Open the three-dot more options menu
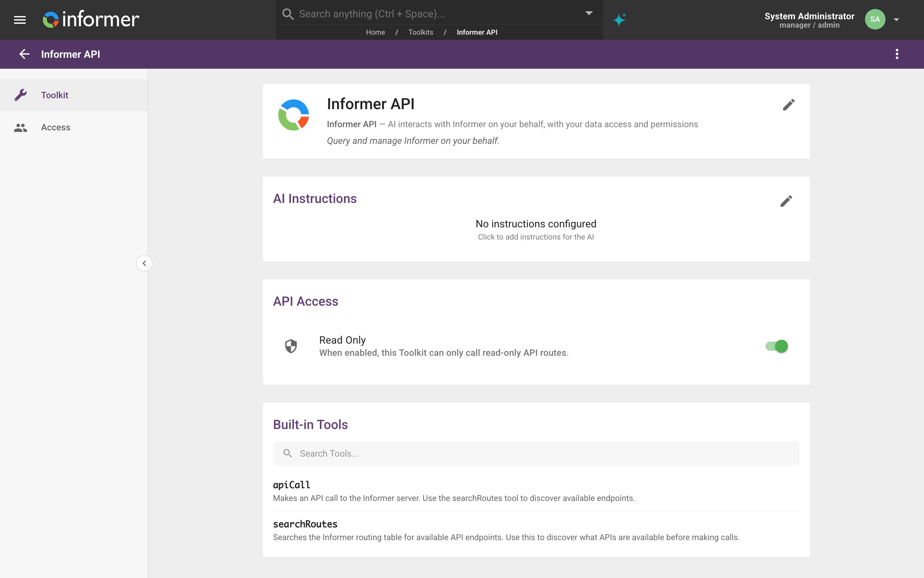Screen dimensions: 924x578 click(x=897, y=54)
